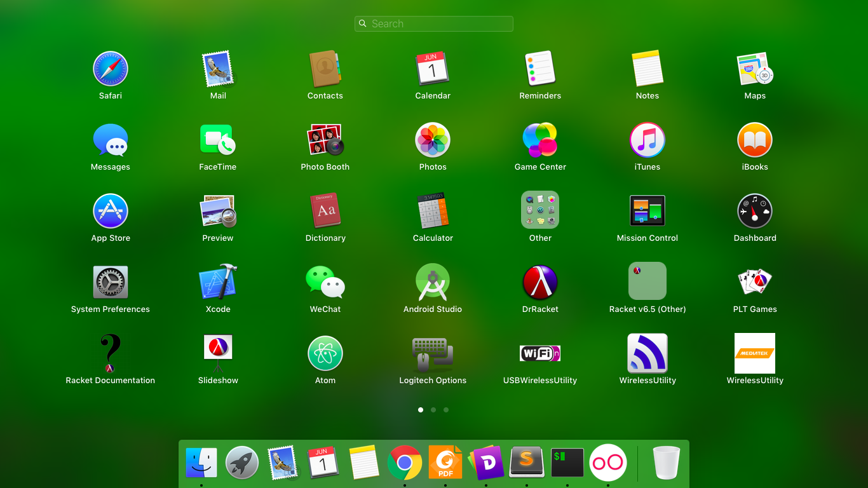Select the first Launchpad page dot
Screen dimensions: 868x488
point(421,410)
